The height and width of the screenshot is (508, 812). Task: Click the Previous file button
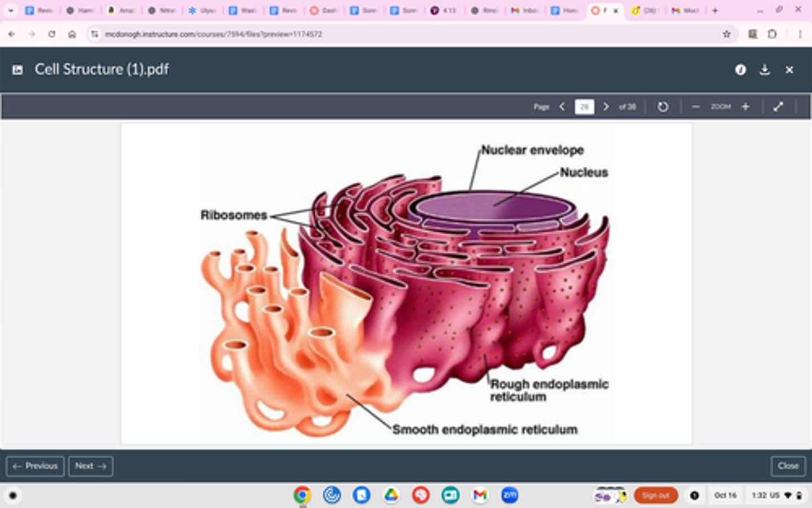coord(35,466)
